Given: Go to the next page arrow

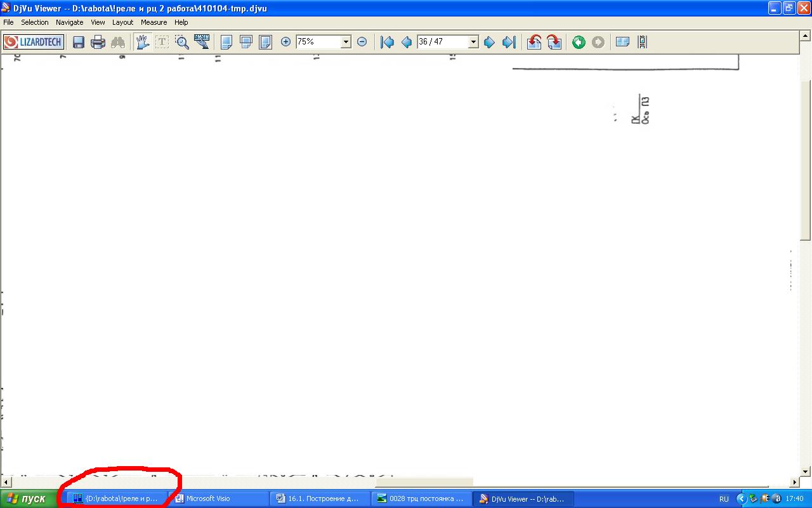Looking at the screenshot, I should pyautogui.click(x=489, y=42).
